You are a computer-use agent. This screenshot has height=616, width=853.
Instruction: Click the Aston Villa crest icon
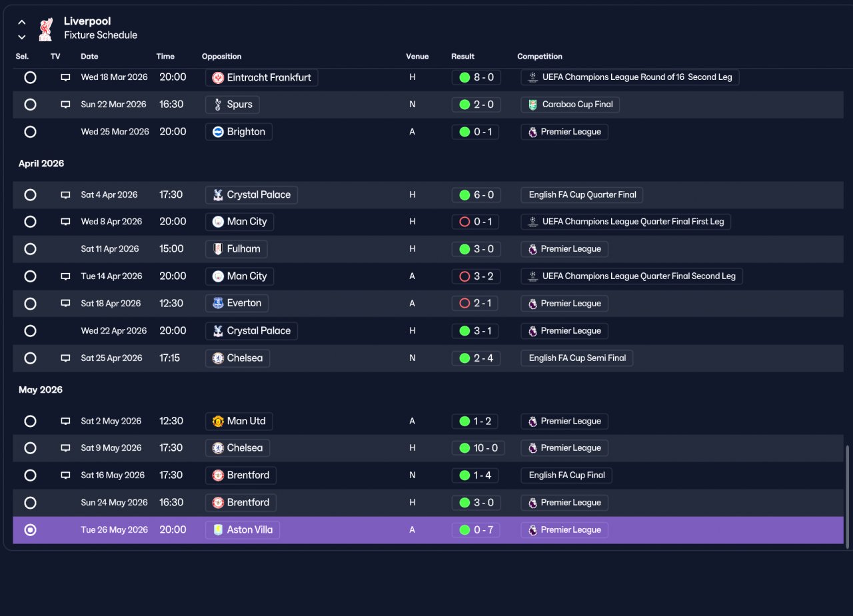[217, 530]
